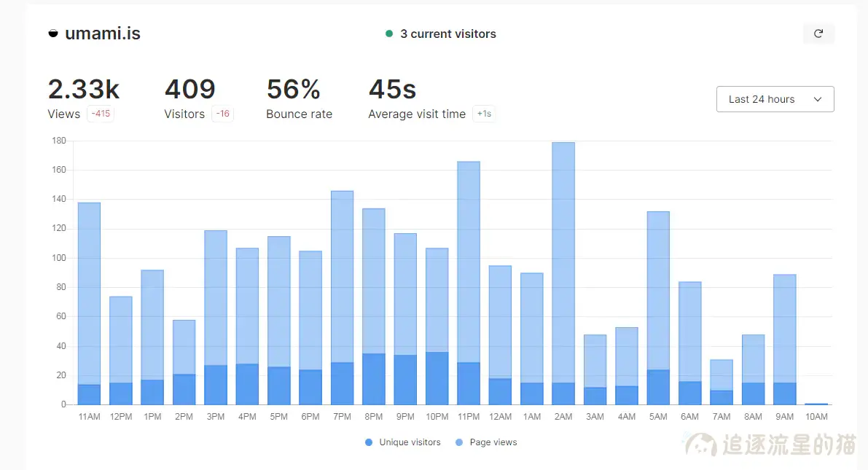Open the Last 24 hours dropdown
The height and width of the screenshot is (470, 868).
tap(775, 99)
